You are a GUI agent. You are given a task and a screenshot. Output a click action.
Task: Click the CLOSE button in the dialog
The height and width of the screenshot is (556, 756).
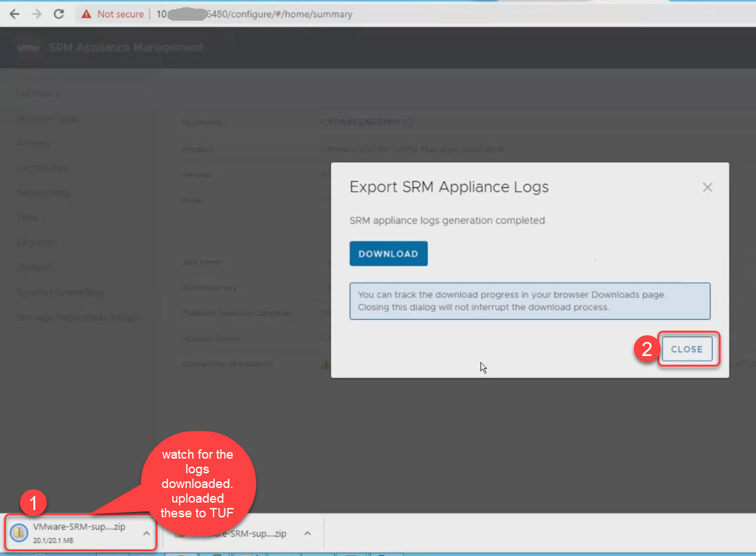(x=687, y=349)
